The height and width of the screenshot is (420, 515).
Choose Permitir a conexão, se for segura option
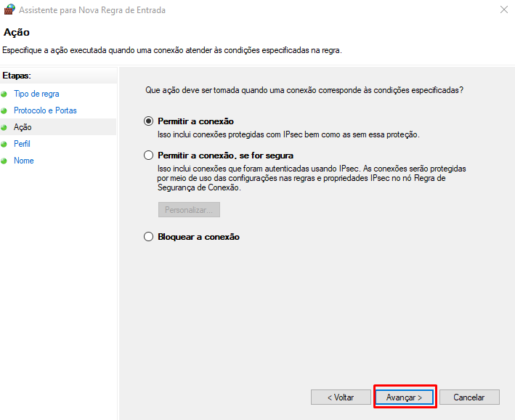point(149,156)
